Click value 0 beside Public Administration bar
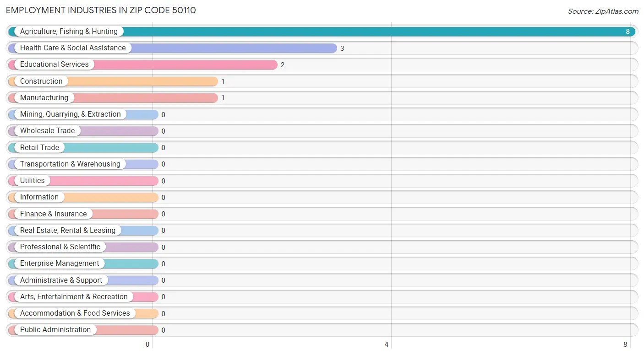The image size is (644, 355). pos(164,330)
